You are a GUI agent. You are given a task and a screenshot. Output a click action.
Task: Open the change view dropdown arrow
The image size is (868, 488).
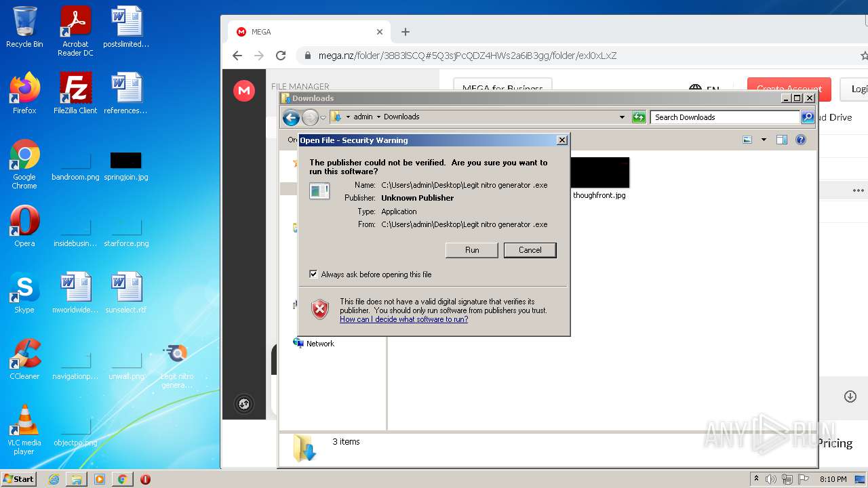coord(764,140)
